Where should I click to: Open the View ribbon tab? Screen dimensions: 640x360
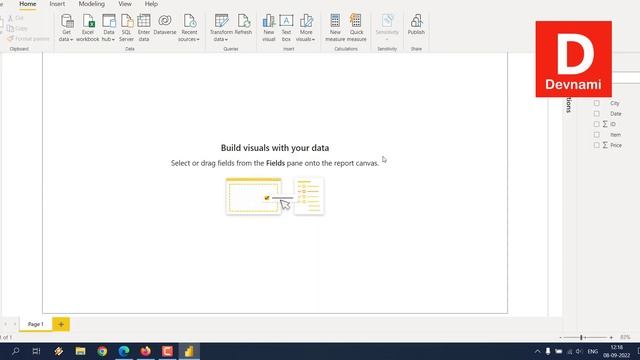125,4
